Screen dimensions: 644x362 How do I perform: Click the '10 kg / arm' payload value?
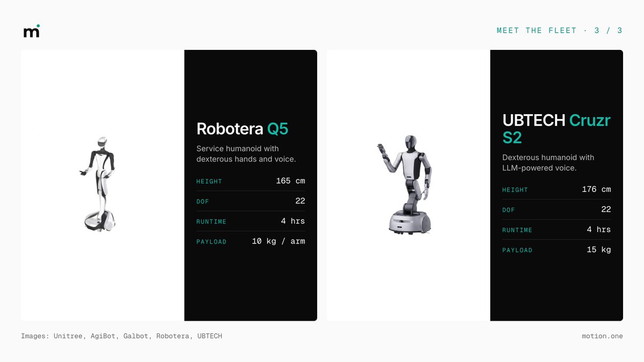[x=279, y=241]
